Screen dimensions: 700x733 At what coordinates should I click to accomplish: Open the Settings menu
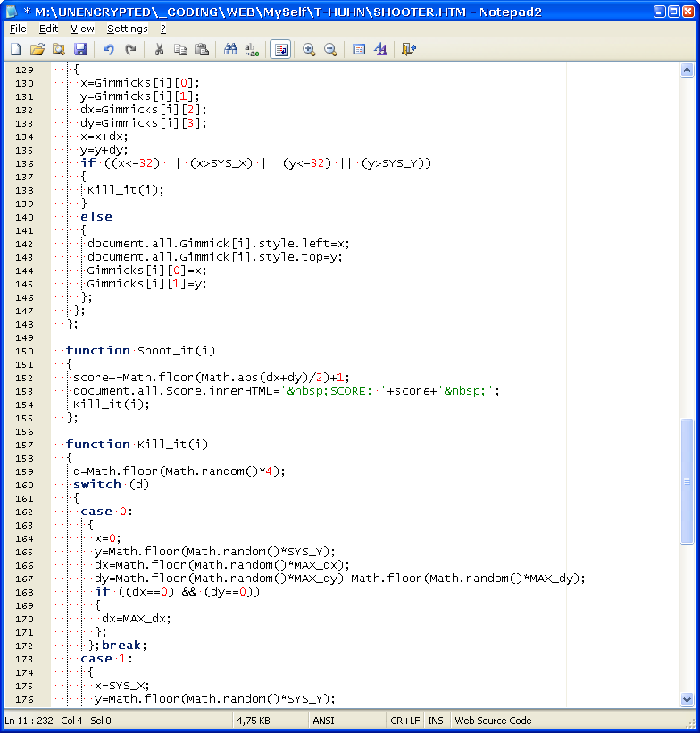click(127, 29)
